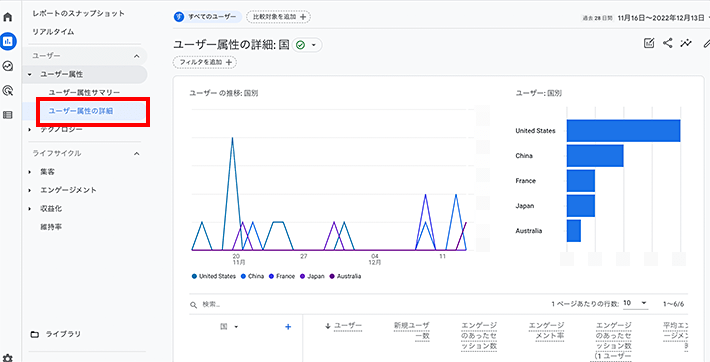Viewport: 710px width, 362px height.
Task: Click the share report icon
Action: point(667,43)
